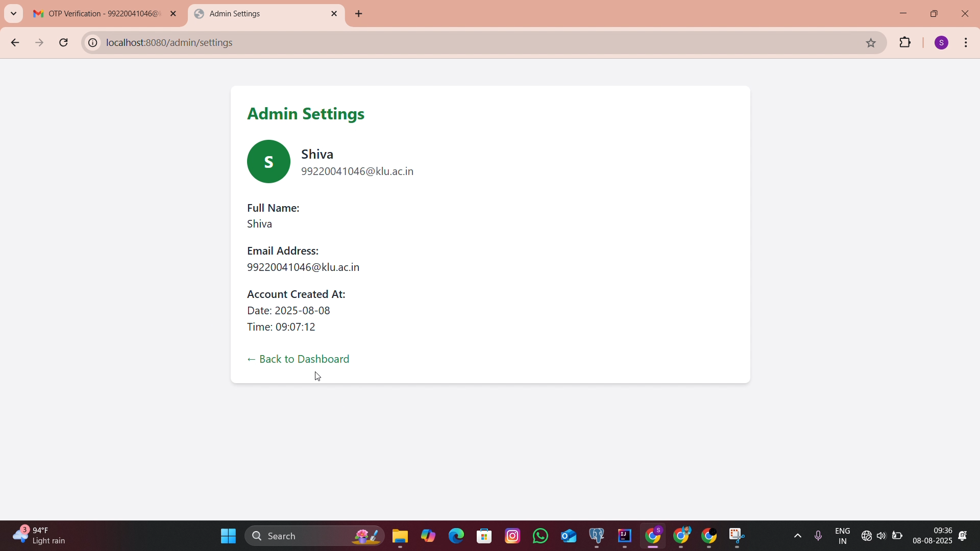Click the taskbar Search box

tap(315, 536)
